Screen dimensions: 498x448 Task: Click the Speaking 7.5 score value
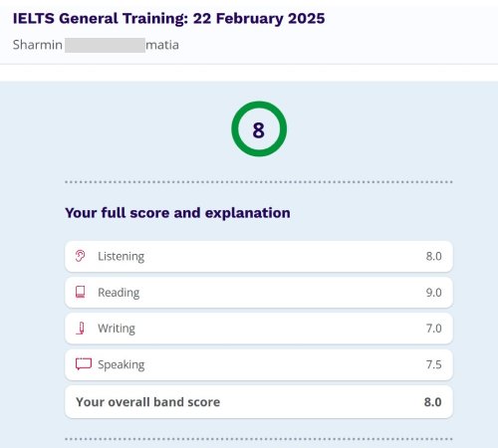(x=433, y=364)
